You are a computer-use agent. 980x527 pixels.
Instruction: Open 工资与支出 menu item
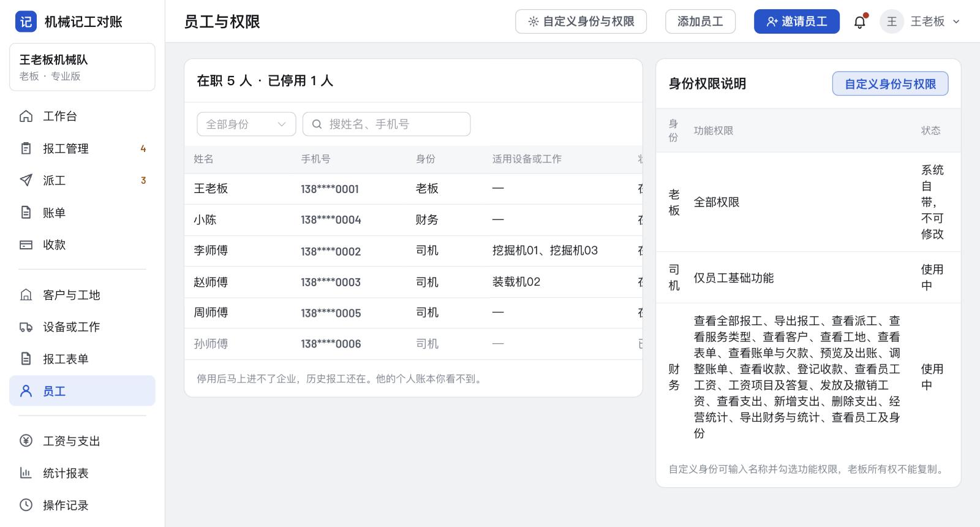82,441
